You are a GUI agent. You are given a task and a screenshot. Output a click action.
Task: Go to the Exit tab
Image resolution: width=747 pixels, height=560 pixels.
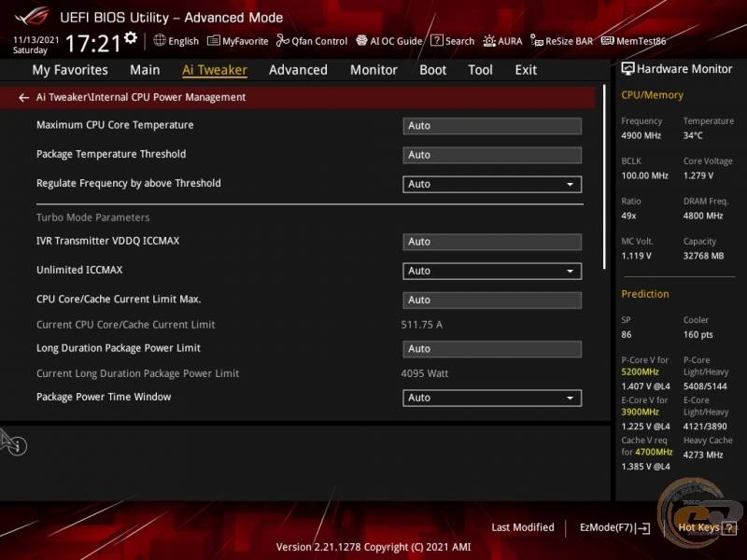[526, 70]
